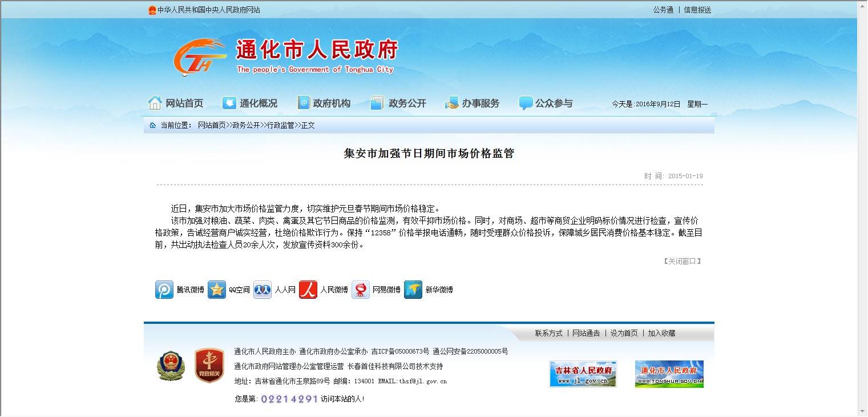Image resolution: width=868 pixels, height=417 pixels.
Task: Select 政务公开 in the main navigation
Action: click(x=398, y=103)
